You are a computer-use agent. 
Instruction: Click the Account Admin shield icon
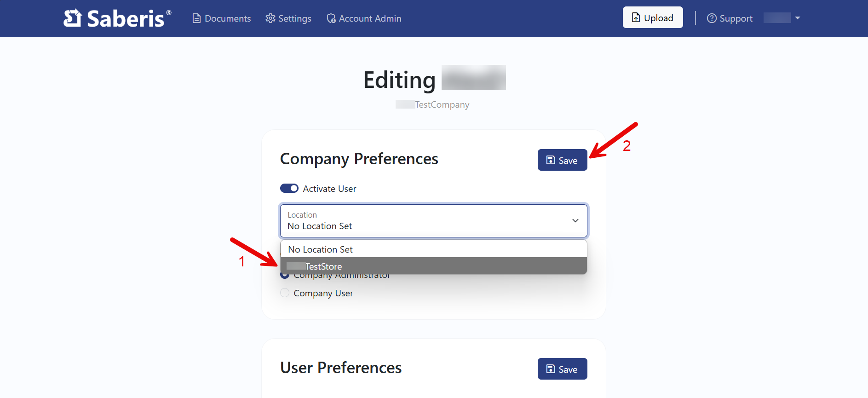[x=331, y=18]
